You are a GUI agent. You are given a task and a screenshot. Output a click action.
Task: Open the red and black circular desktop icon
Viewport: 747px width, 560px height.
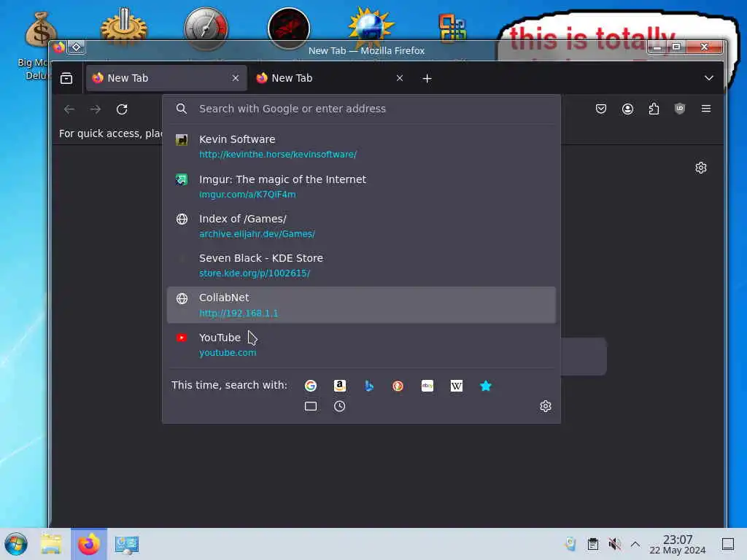tap(289, 28)
